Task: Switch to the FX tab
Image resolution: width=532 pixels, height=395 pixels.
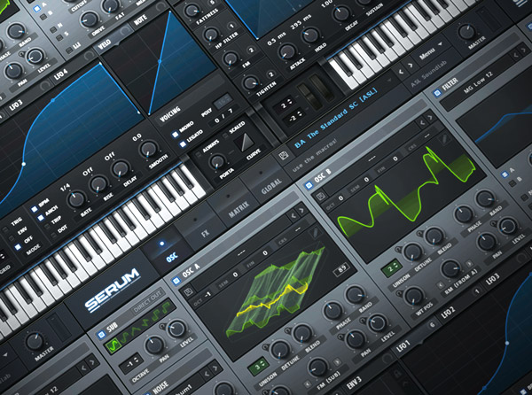Action: click(200, 227)
